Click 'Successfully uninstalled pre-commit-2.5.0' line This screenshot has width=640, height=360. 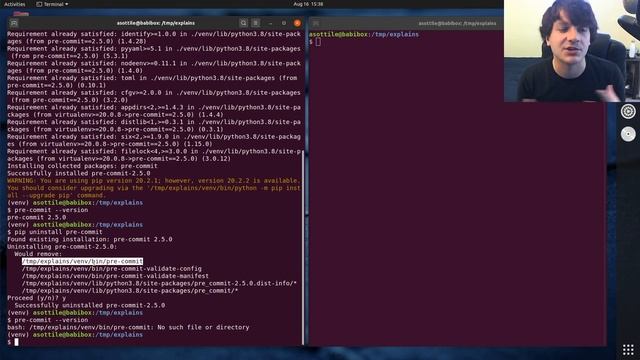click(x=90, y=305)
